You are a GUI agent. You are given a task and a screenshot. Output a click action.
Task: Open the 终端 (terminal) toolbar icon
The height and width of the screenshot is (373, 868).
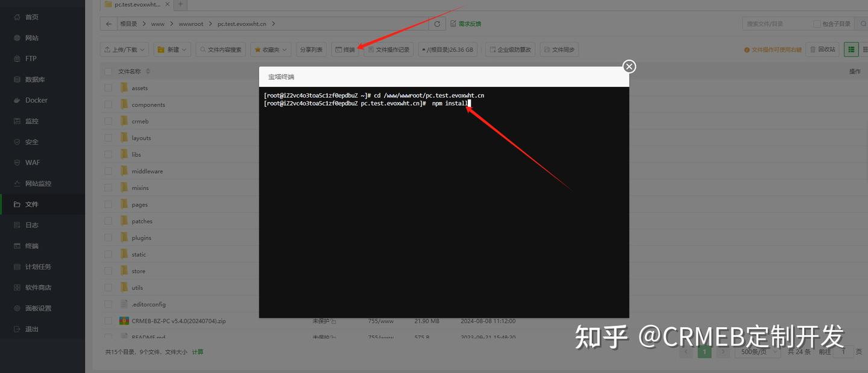345,49
